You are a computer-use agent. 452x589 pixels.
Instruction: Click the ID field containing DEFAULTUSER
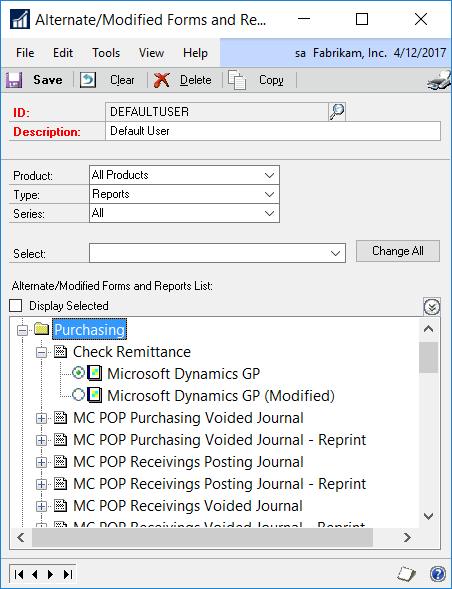pos(217,112)
